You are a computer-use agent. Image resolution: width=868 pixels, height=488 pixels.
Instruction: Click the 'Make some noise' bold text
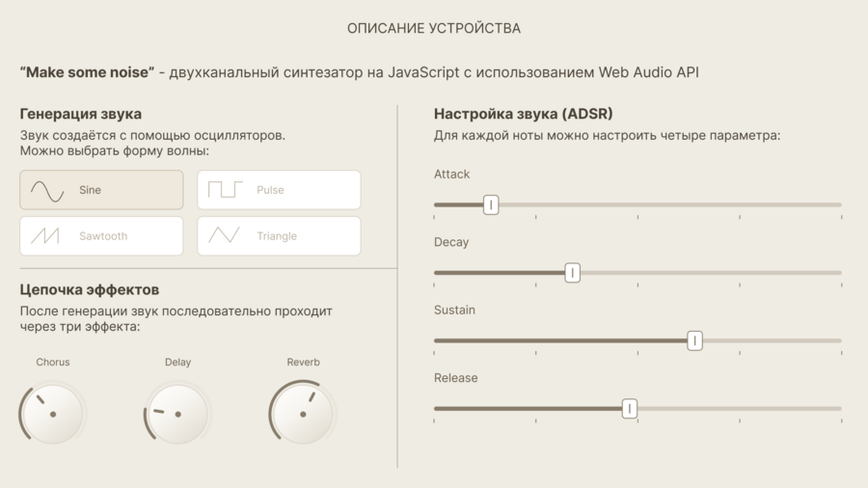tap(88, 72)
